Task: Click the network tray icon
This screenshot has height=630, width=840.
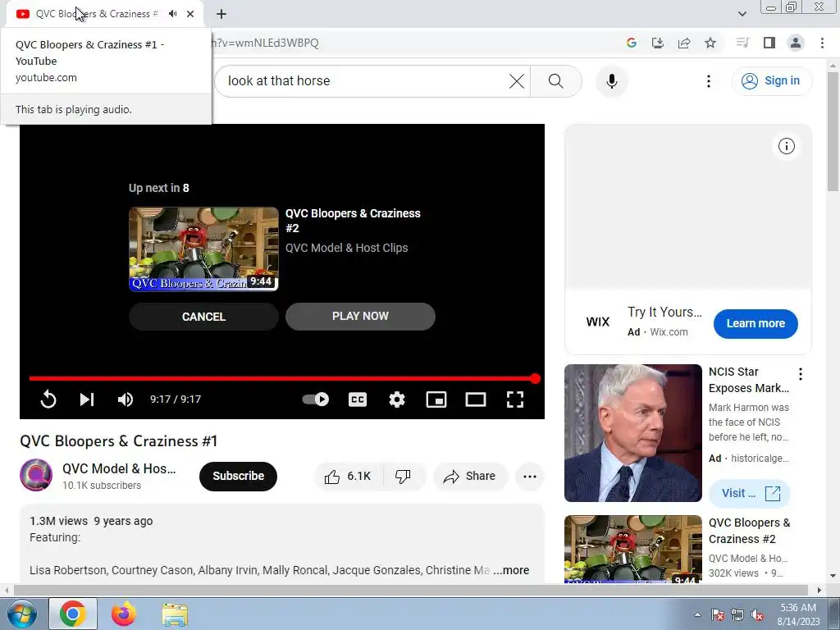Action: coord(737,614)
